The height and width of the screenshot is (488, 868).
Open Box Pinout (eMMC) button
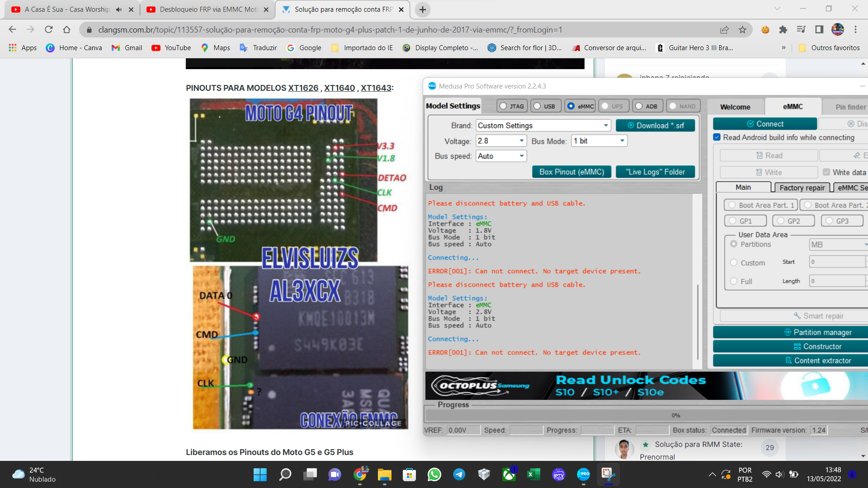coord(571,172)
